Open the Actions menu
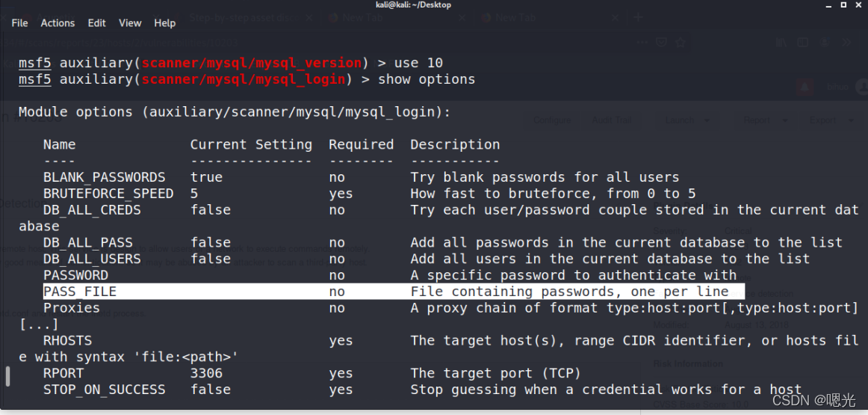The image size is (868, 415). (58, 22)
